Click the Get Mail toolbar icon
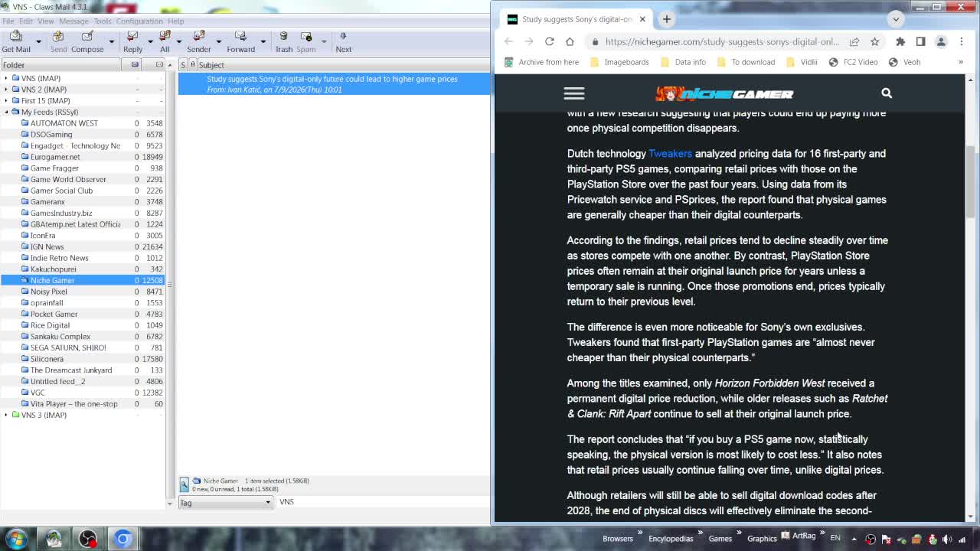This screenshot has height=551, width=980. (x=16, y=41)
